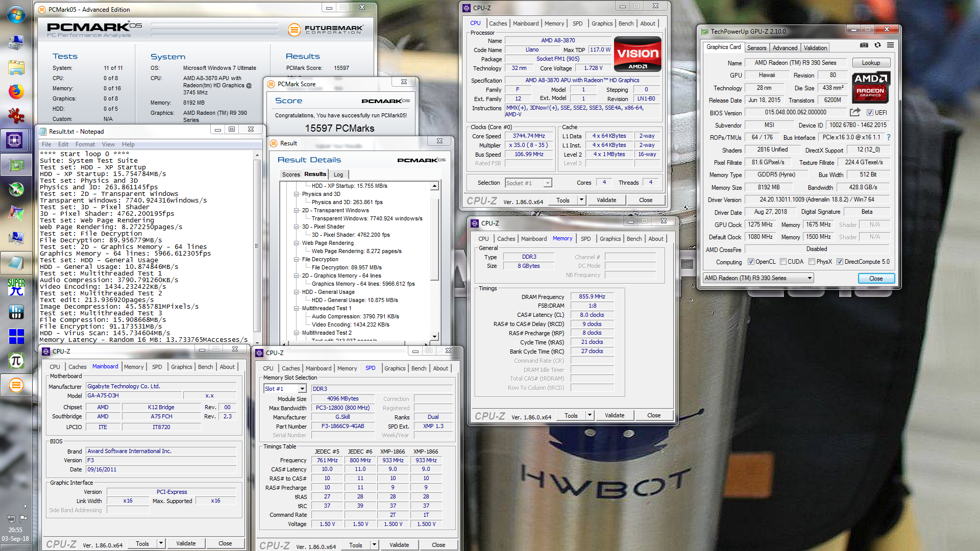Click Close in the top CPU-Z CPU window
This screenshot has width=980, height=551.
point(646,200)
